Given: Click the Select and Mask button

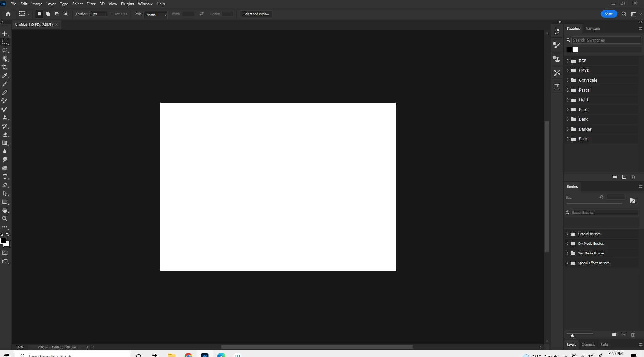Looking at the screenshot, I should pos(256,14).
